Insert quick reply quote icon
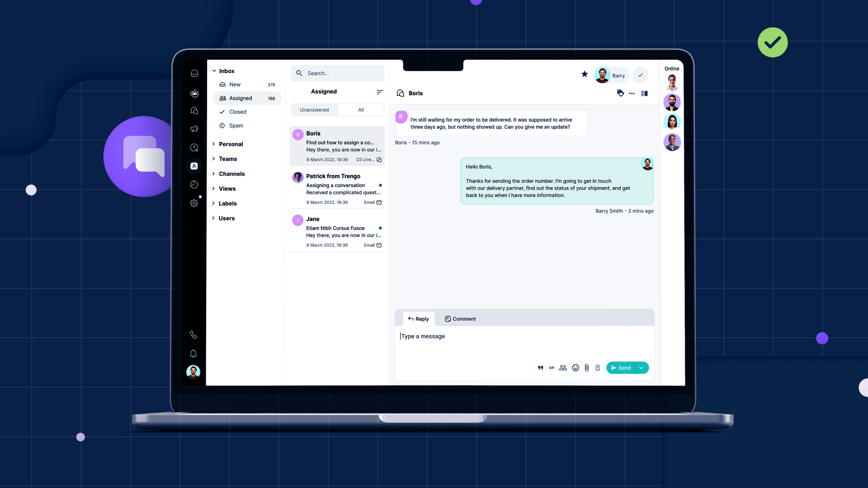The height and width of the screenshot is (488, 868). [x=540, y=368]
